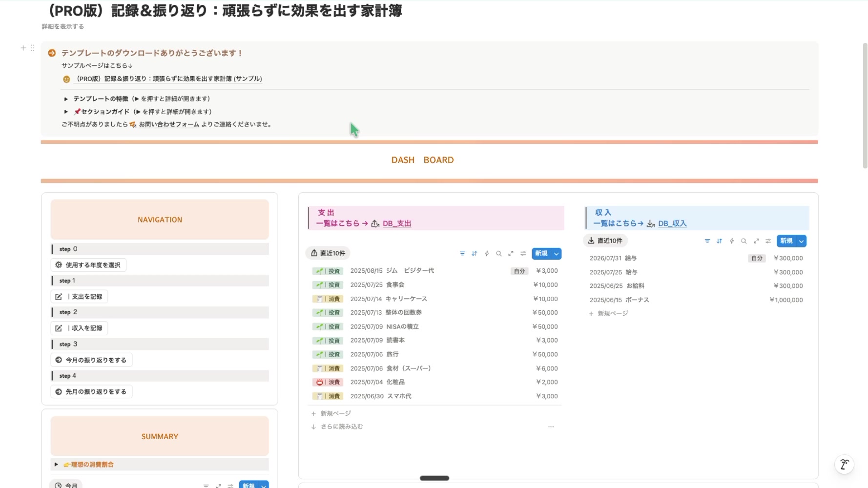
Task: Expand the 理想の消費割合 toggle
Action: (x=56, y=465)
